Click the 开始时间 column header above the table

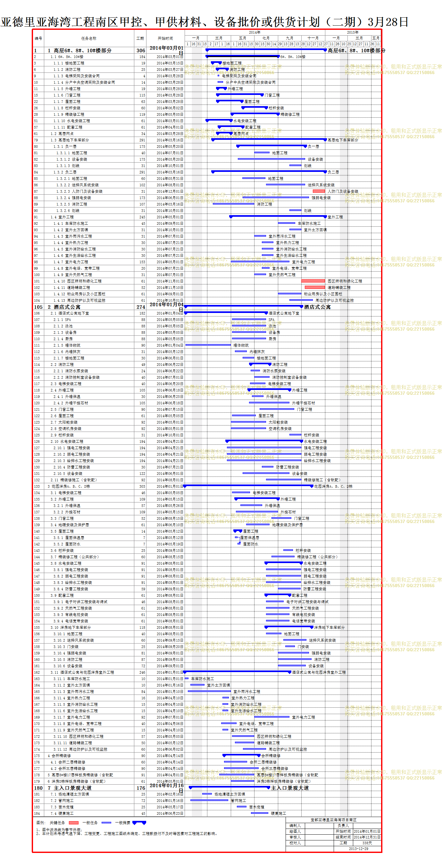tap(165, 38)
